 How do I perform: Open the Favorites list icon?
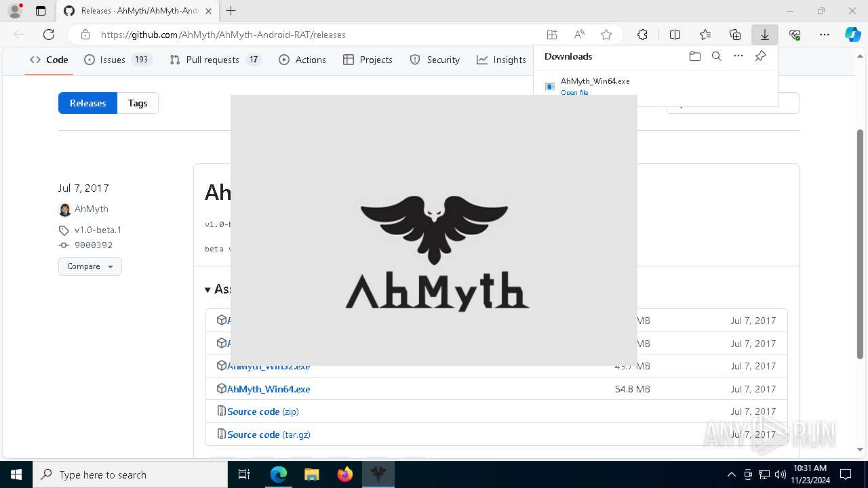click(x=705, y=35)
